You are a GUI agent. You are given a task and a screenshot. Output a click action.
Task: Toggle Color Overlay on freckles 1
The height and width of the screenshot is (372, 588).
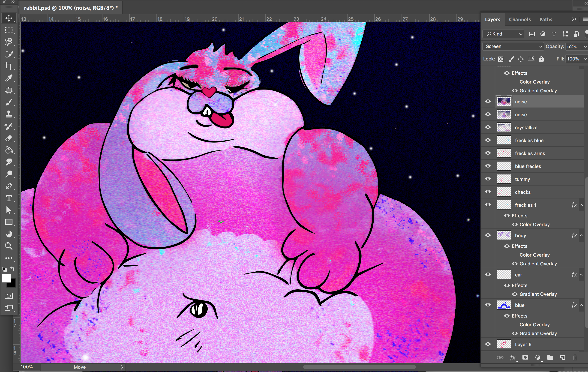pyautogui.click(x=515, y=225)
